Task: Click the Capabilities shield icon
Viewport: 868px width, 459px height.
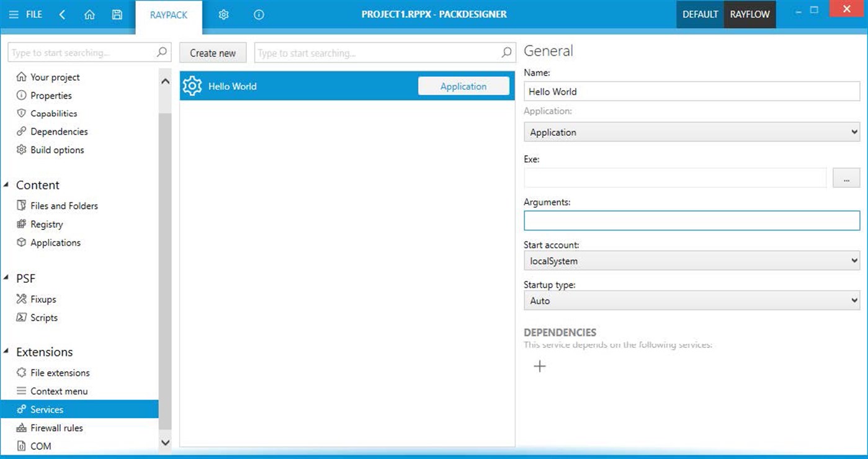Action: pos(21,114)
